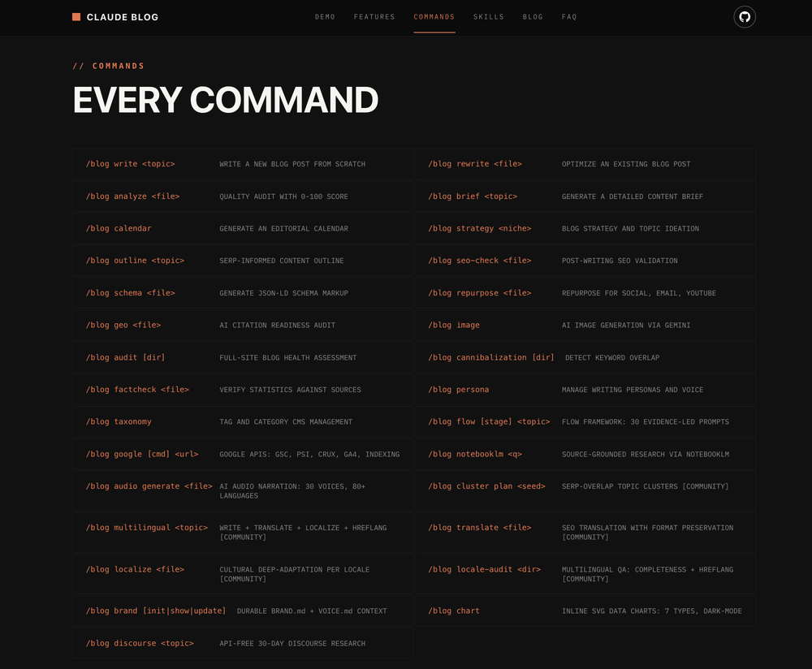Viewport: 812px width, 669px height.
Task: Click the /blog geo <file> command
Action: point(123,325)
